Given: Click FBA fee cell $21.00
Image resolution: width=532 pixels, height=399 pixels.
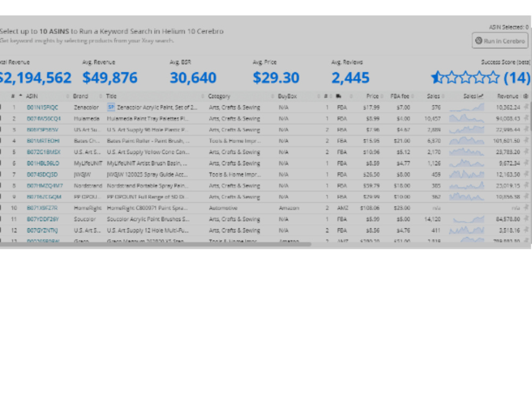Looking at the screenshot, I should (x=402, y=141).
